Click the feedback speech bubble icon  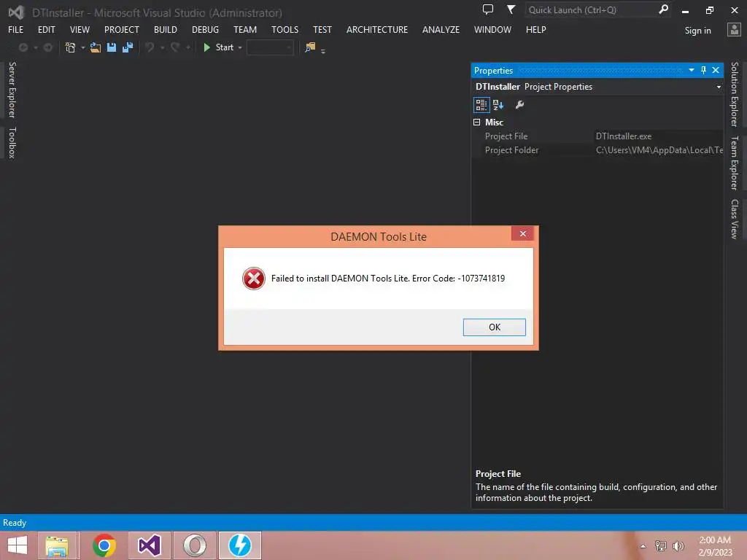[x=488, y=9]
